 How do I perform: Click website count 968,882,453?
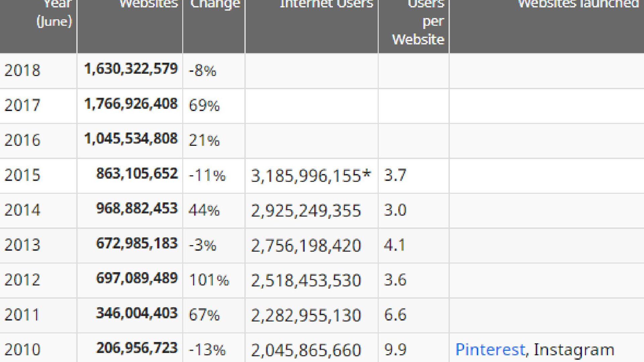(137, 208)
